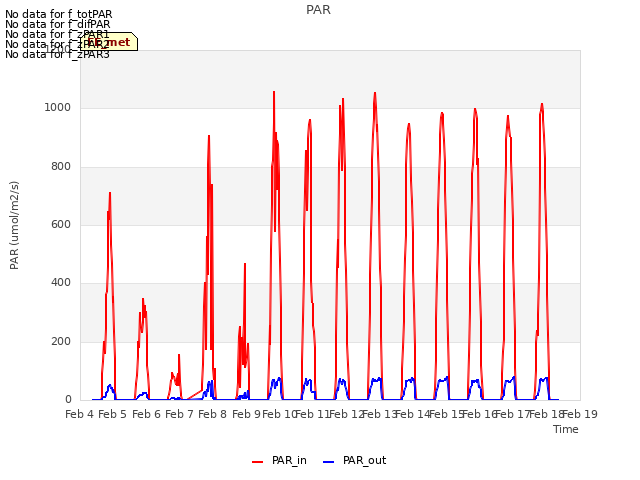Click the 400 y-axis tick label
The image size is (640, 480).
click(61, 282)
